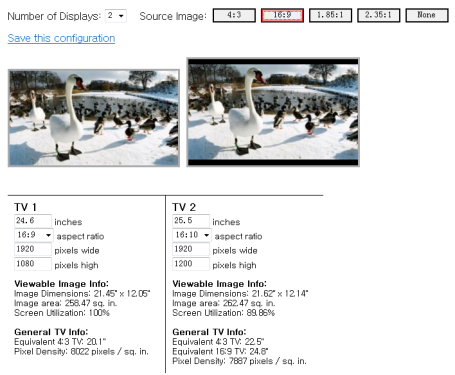455x375 pixels.
Task: Pick the 1.85:1 source image button
Action: [330, 15]
